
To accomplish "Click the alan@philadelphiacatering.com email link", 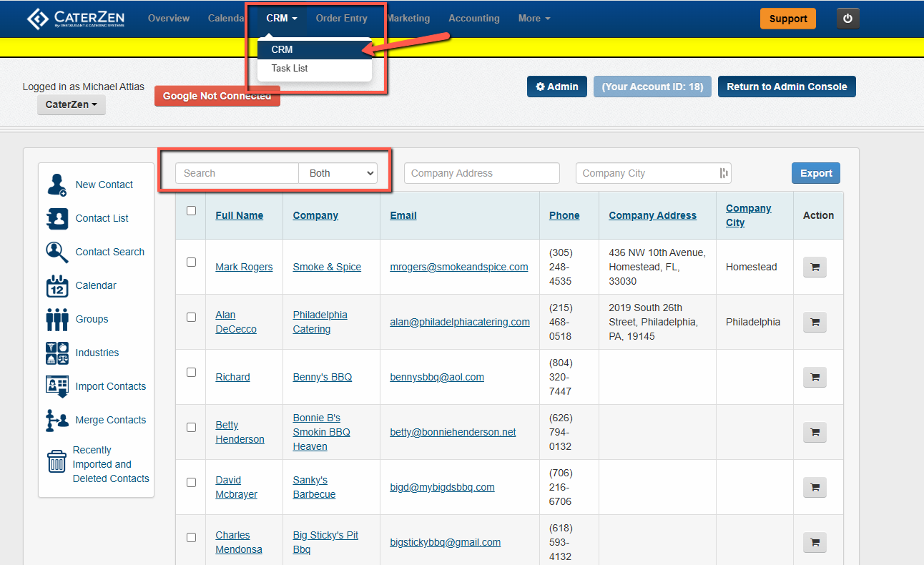I will (x=460, y=322).
